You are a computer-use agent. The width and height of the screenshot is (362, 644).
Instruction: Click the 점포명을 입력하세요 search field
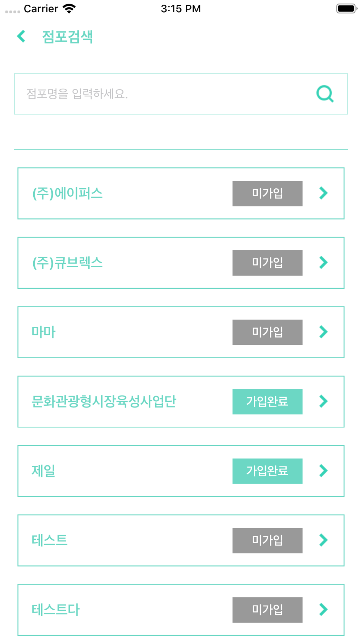(181, 94)
